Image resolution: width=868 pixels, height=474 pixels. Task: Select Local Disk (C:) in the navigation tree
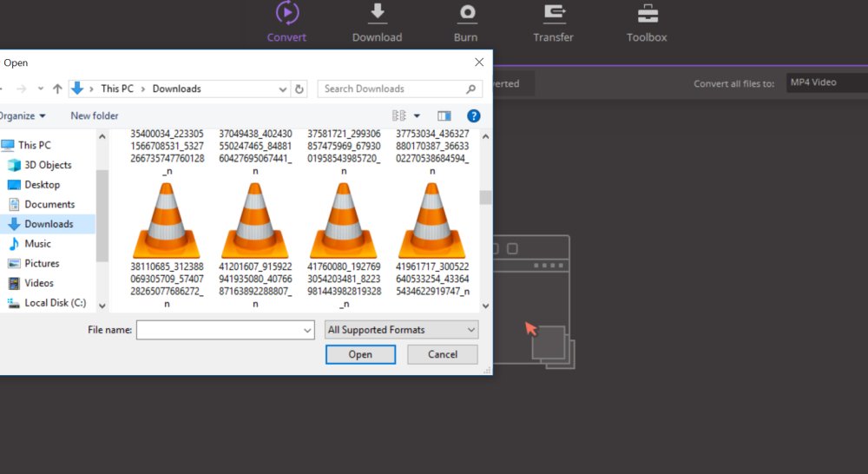(x=55, y=303)
